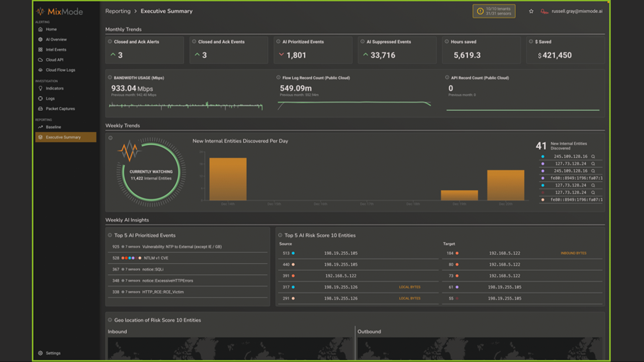Click info icon beside Hours saved
The image size is (644, 362).
pos(446,42)
